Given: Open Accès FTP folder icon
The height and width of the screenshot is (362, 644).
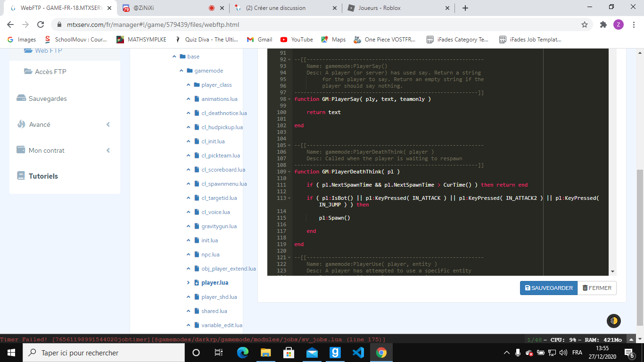Looking at the screenshot, I should pyautogui.click(x=28, y=72).
